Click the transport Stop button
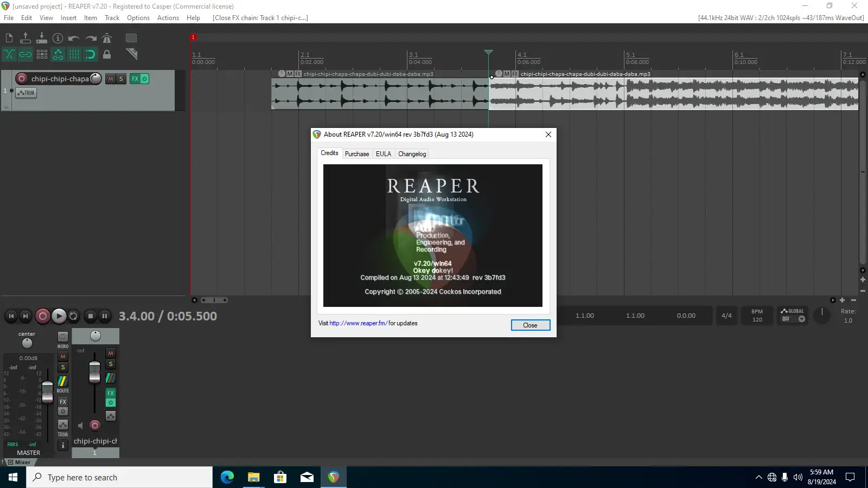Screen dimensions: 868x488 pos(91,316)
